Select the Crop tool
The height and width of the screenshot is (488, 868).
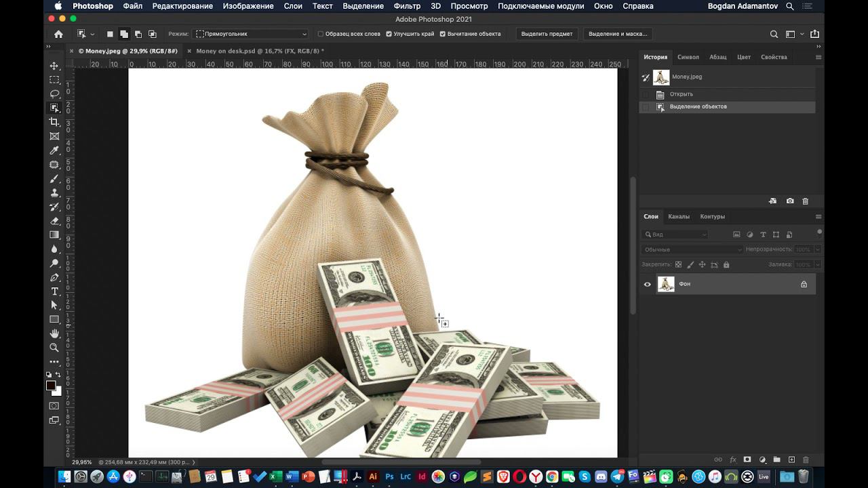click(x=54, y=122)
